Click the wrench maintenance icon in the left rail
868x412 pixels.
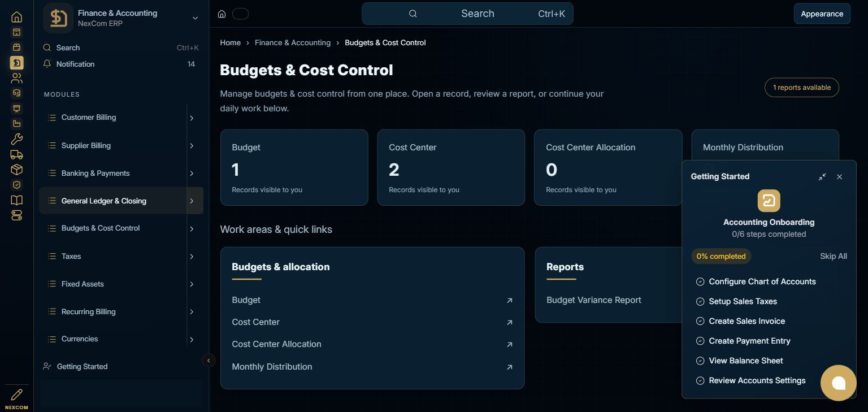coord(16,139)
